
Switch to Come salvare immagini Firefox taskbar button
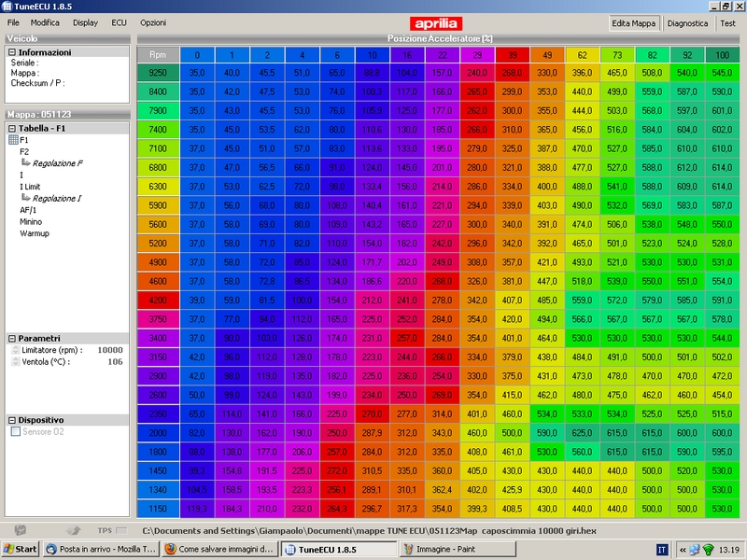point(219,549)
